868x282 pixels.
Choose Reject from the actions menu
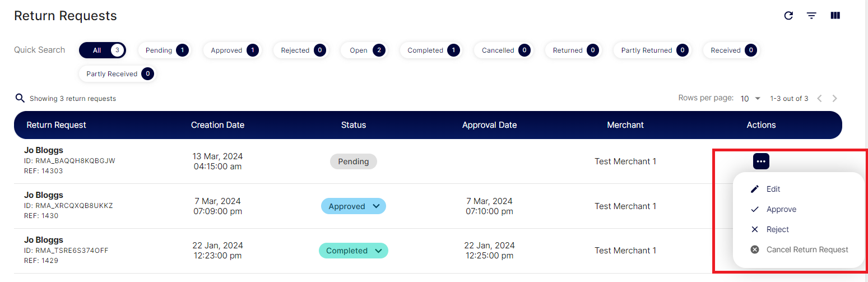click(777, 229)
